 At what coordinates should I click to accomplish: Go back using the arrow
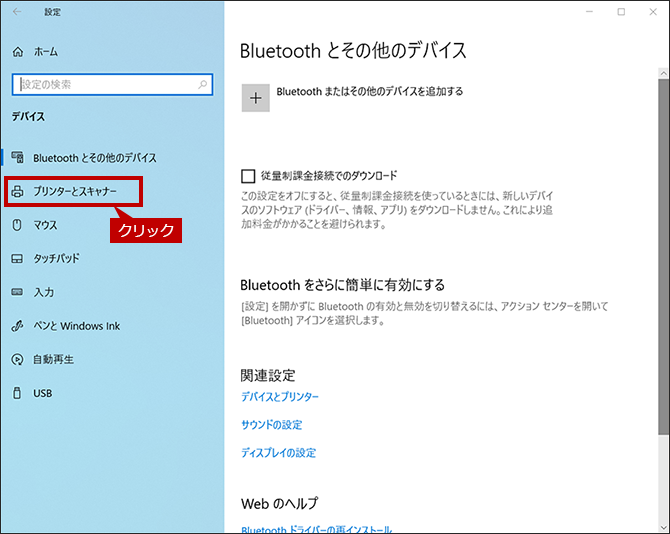(17, 12)
